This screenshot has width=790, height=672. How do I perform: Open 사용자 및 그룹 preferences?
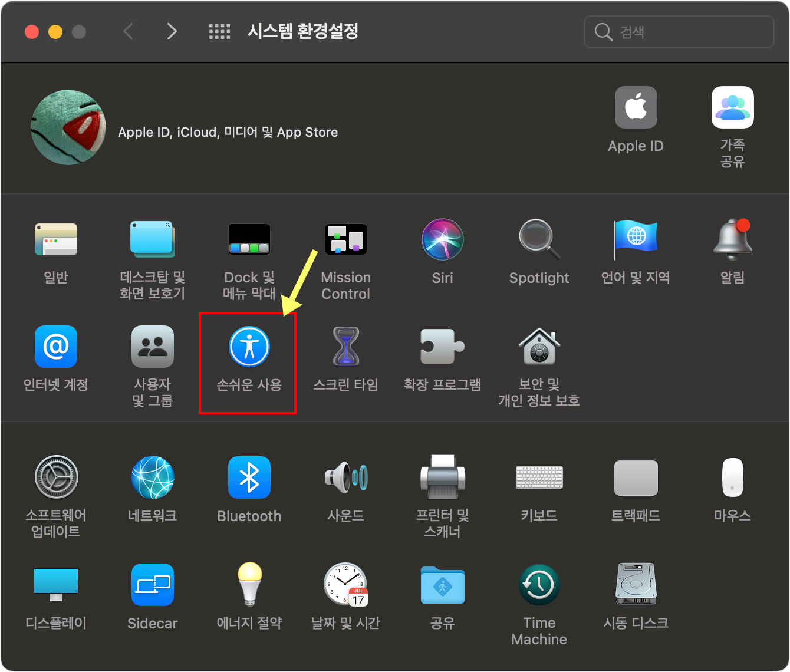(x=153, y=347)
